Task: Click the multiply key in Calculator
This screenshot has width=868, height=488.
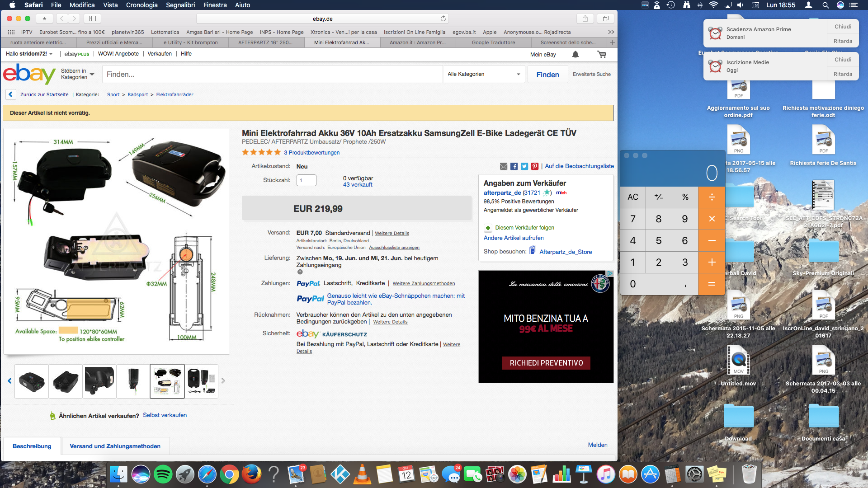Action: click(712, 219)
